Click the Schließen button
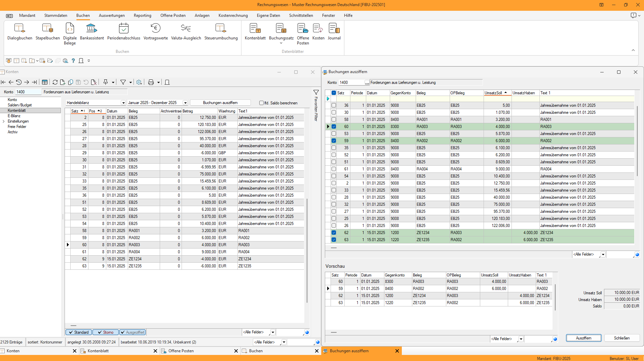 click(x=621, y=338)
